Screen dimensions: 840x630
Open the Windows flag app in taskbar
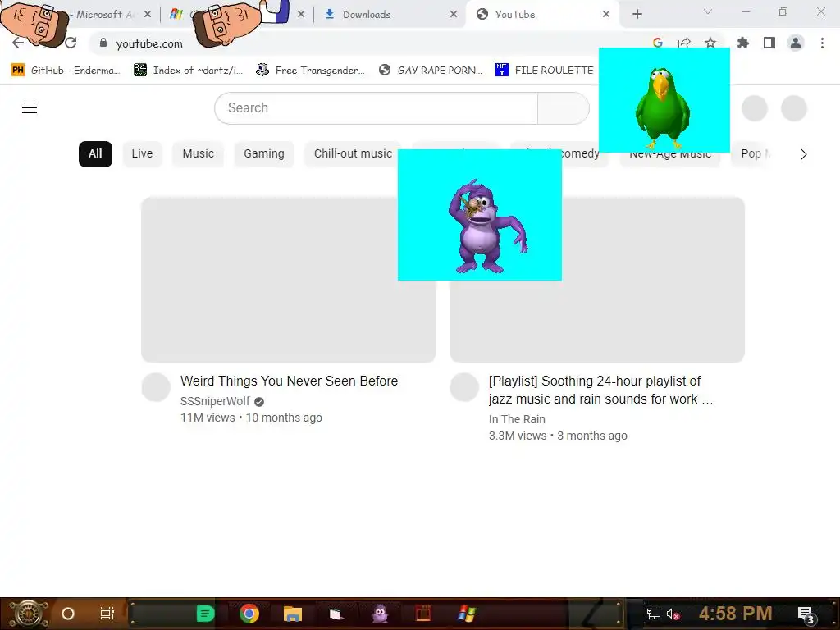[x=467, y=614]
